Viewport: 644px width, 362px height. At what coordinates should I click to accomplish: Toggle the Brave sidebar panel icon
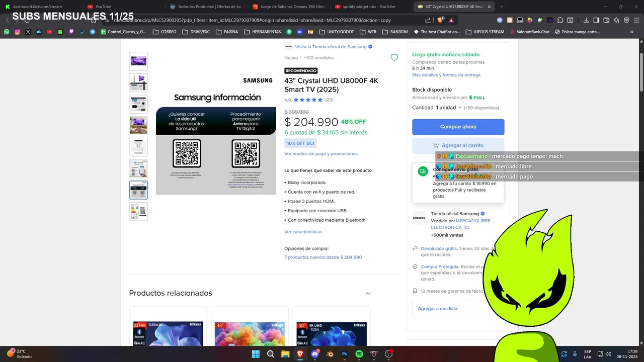click(x=596, y=20)
